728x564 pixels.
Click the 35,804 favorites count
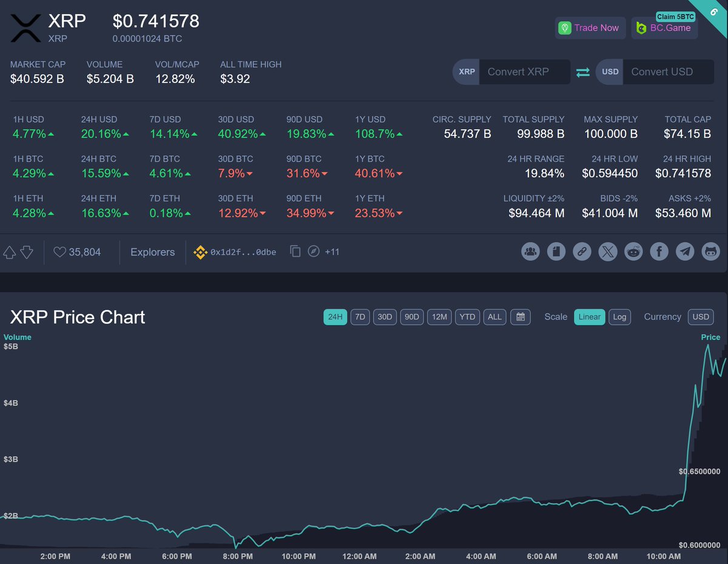click(x=85, y=252)
